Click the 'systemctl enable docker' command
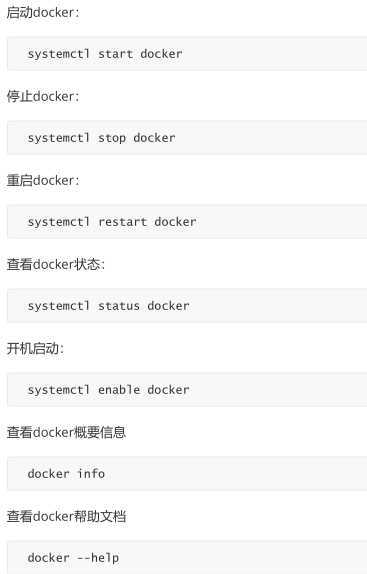Screen dimensions: 367x574 [x=108, y=390]
